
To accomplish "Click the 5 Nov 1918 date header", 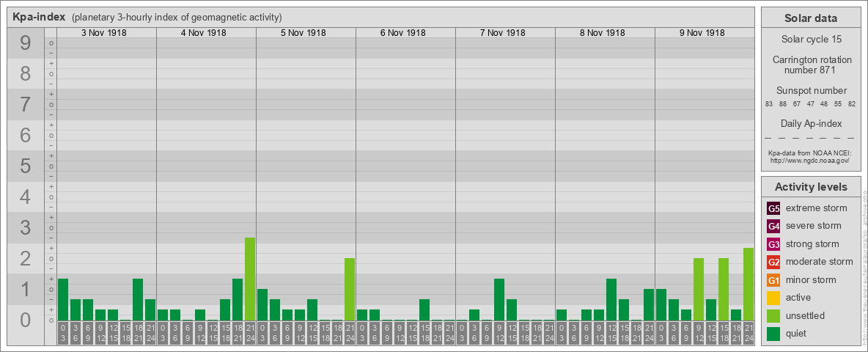I will click(303, 33).
